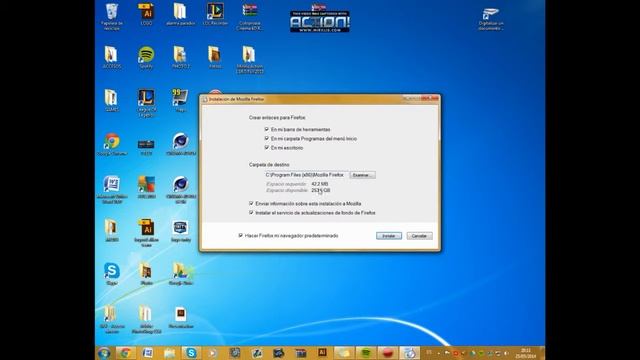
Task: Open Word from the taskbar
Action: (x=148, y=353)
